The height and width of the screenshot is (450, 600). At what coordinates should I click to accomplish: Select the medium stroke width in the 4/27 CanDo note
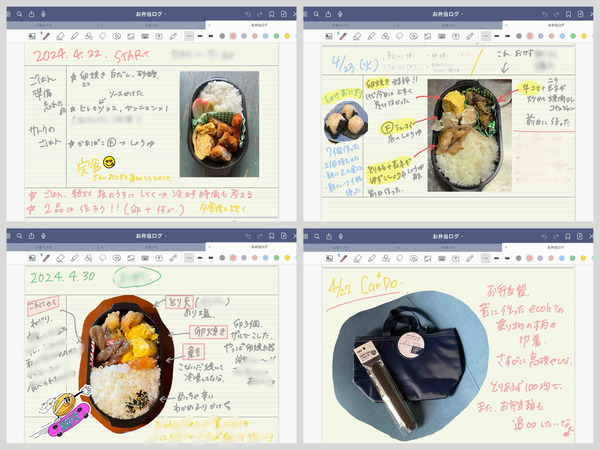(x=497, y=258)
